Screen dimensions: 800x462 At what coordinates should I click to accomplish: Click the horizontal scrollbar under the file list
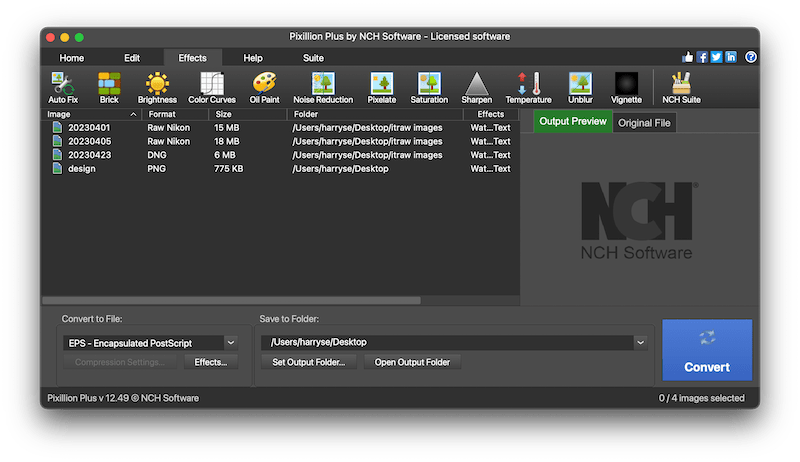(232, 301)
